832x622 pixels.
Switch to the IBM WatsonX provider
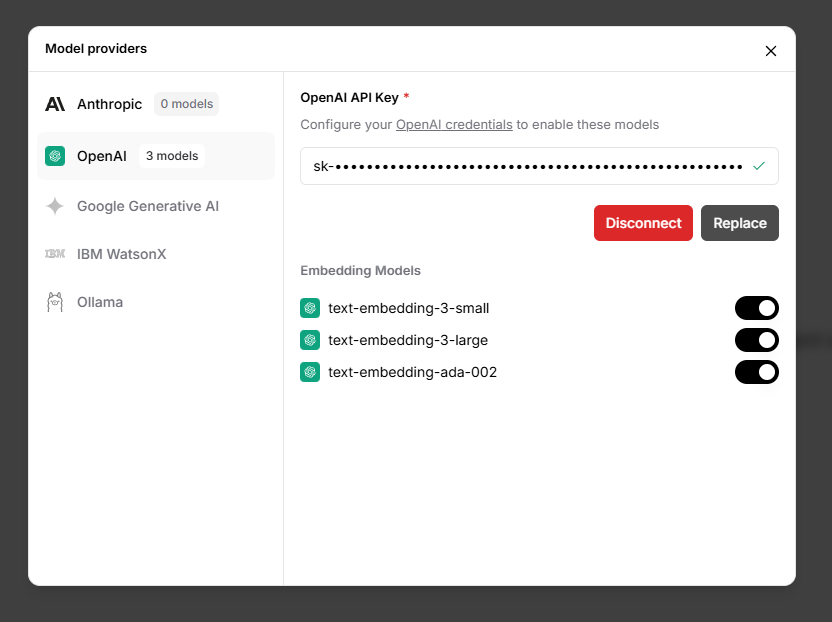click(156, 254)
